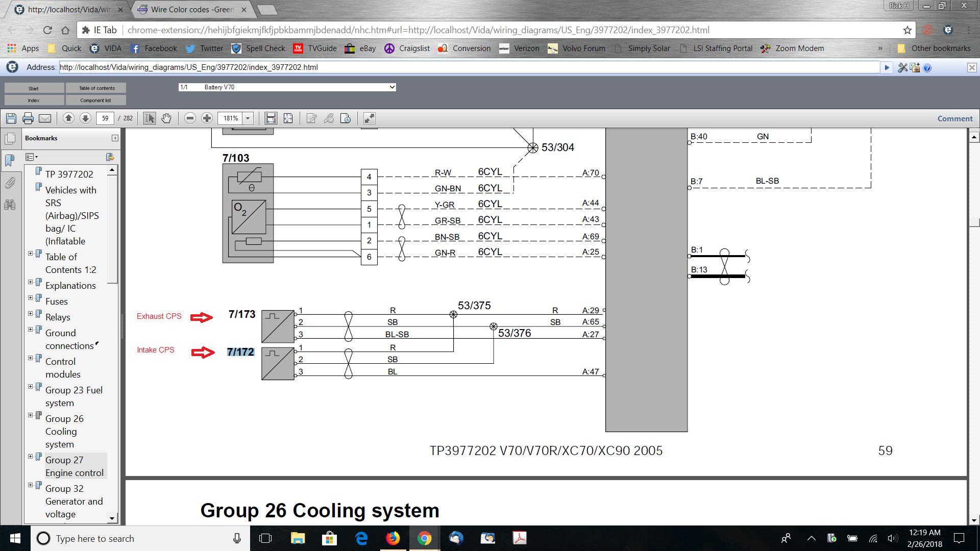Switch to Wire Color codes tab
This screenshot has height=551, width=980.
click(192, 9)
